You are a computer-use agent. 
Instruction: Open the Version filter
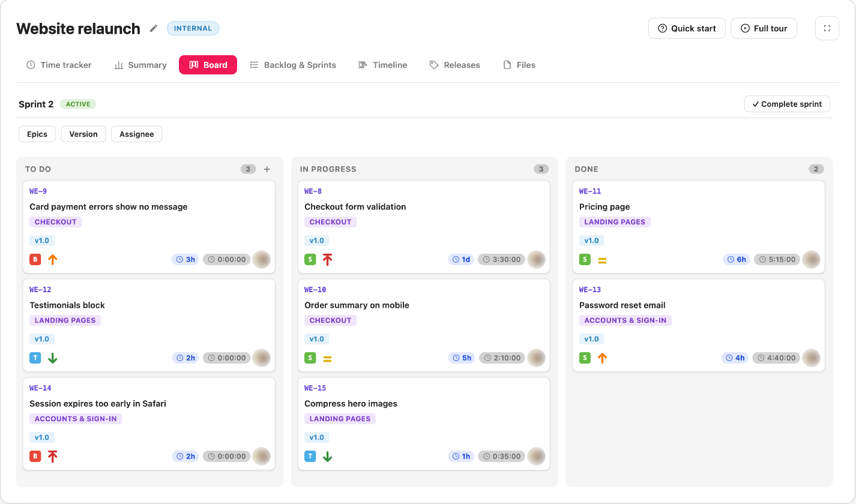83,134
